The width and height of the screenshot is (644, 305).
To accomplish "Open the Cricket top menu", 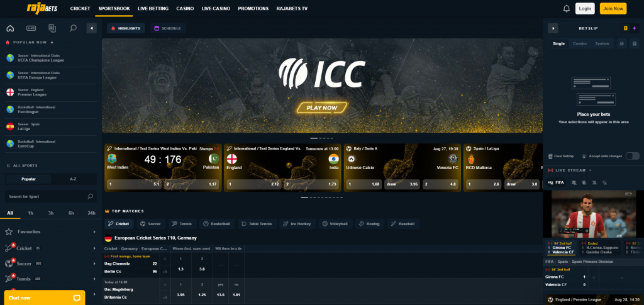I will (80, 9).
